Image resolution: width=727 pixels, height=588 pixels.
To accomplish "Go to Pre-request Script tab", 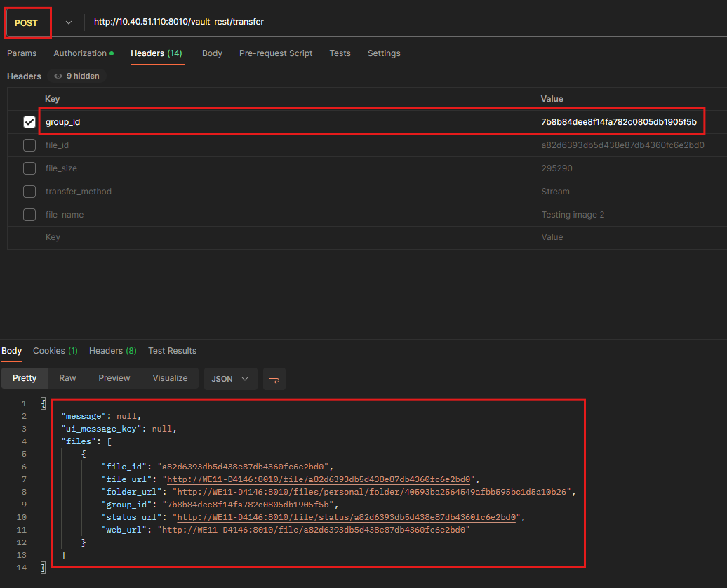I will 276,53.
